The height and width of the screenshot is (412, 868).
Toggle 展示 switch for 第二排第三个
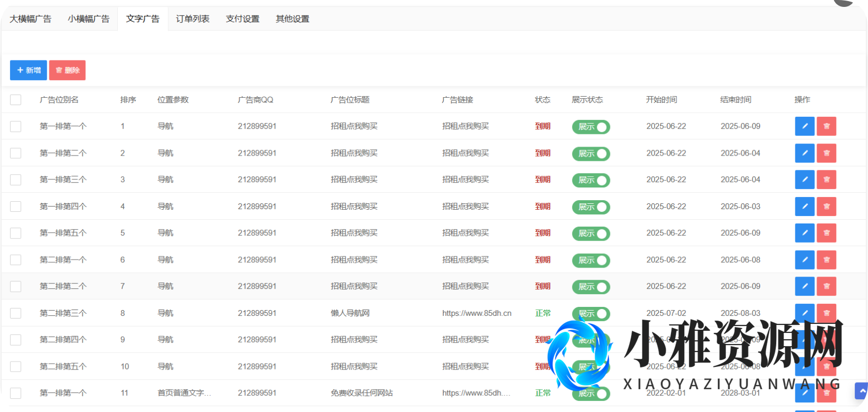tap(591, 314)
